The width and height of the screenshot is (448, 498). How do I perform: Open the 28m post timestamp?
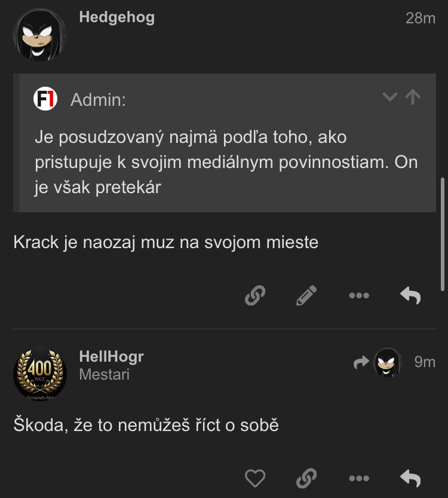421,18
